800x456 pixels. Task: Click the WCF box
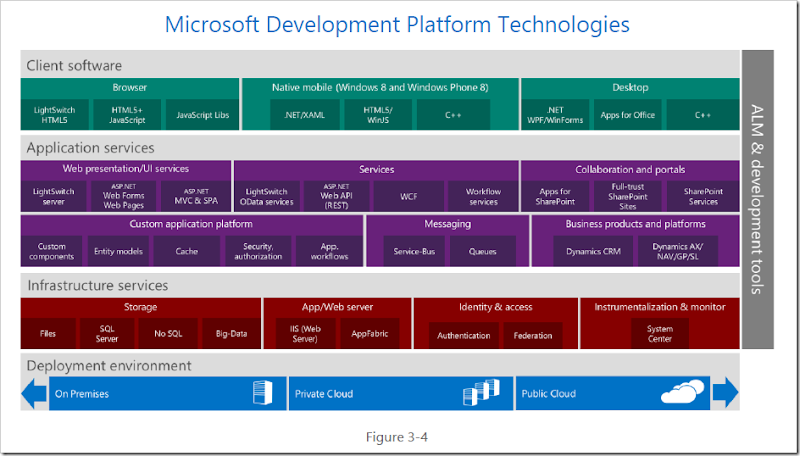coord(408,196)
